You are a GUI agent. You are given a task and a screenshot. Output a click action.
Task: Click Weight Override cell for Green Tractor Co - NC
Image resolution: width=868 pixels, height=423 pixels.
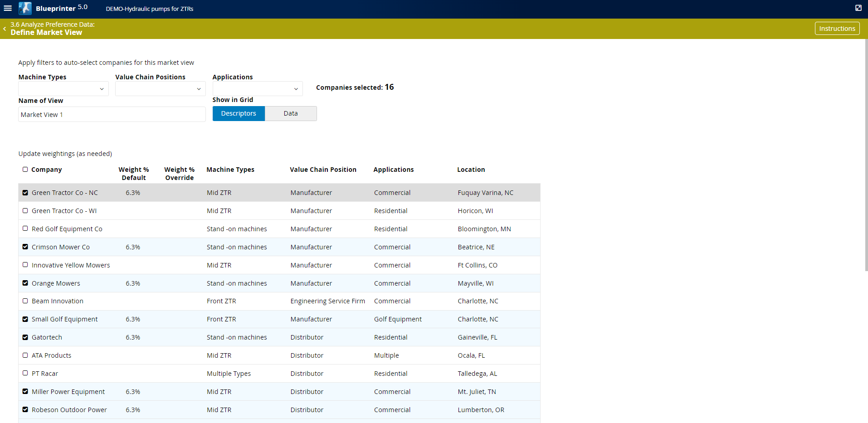(x=180, y=193)
